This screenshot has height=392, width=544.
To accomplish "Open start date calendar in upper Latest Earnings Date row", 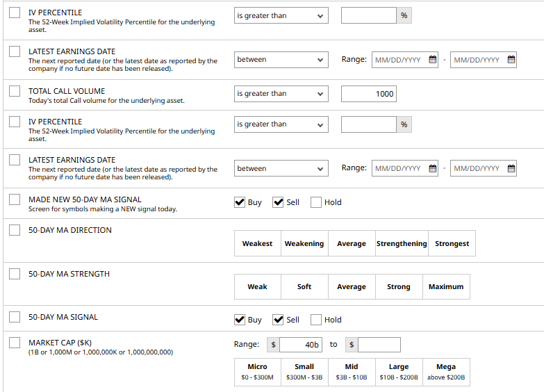I will click(x=433, y=59).
